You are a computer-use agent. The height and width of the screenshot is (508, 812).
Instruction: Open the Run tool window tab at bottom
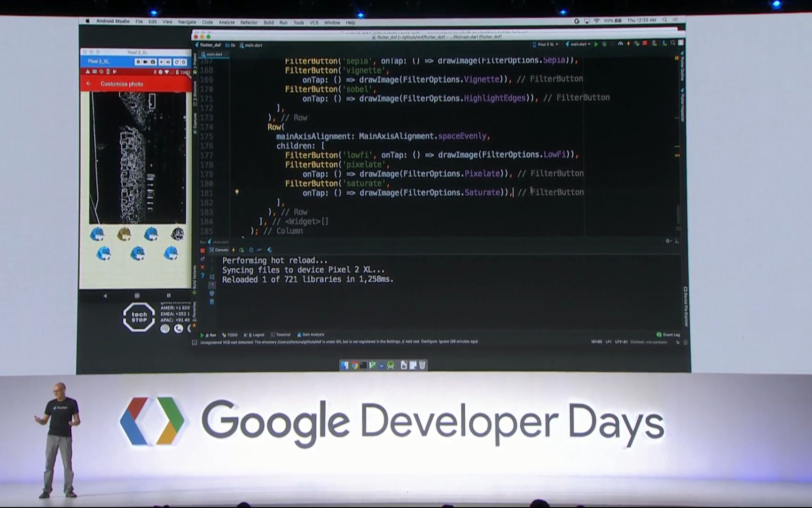(x=208, y=335)
